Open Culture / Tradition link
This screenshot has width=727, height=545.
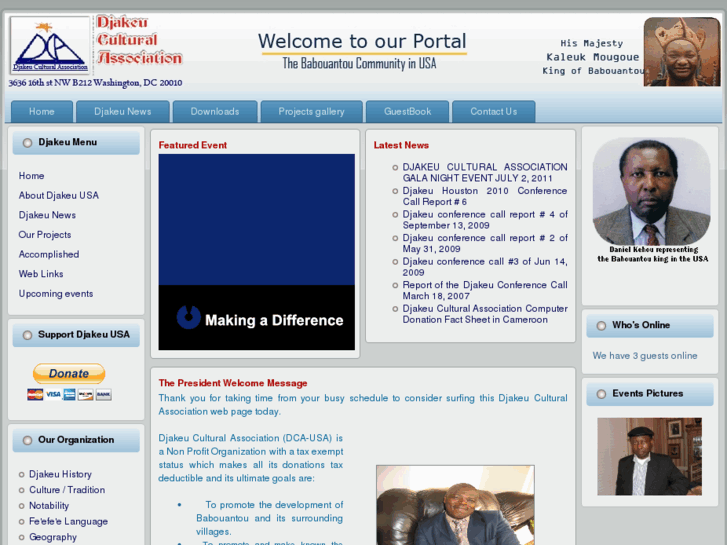tap(67, 490)
